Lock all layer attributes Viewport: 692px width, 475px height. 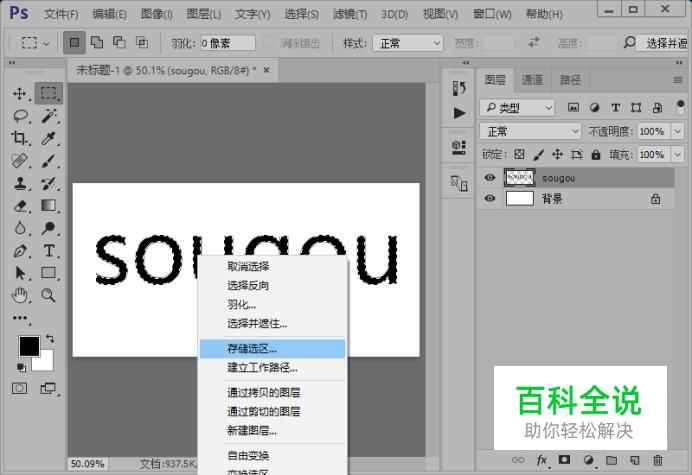click(x=596, y=154)
